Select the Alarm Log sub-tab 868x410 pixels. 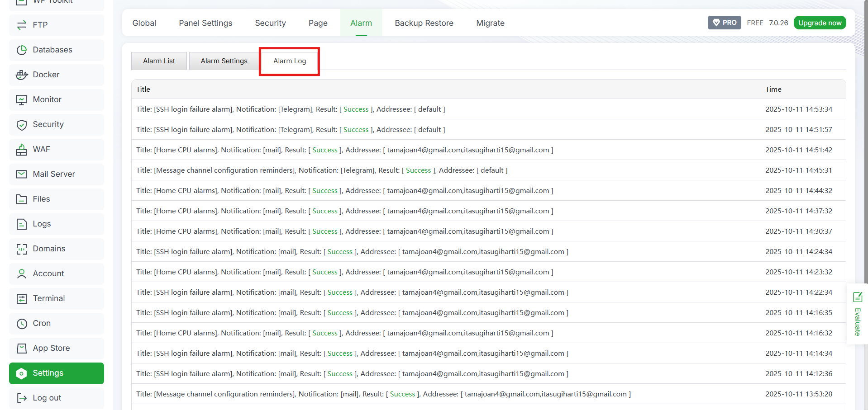click(290, 61)
